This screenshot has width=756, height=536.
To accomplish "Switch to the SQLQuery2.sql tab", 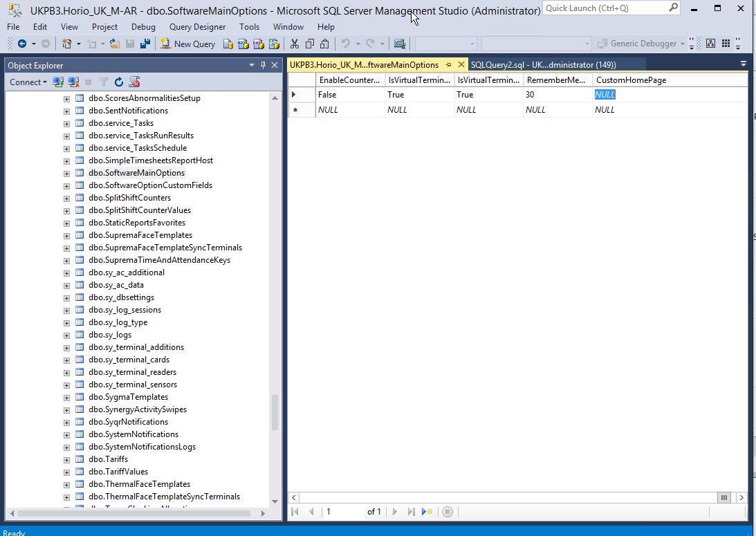I will tap(544, 64).
